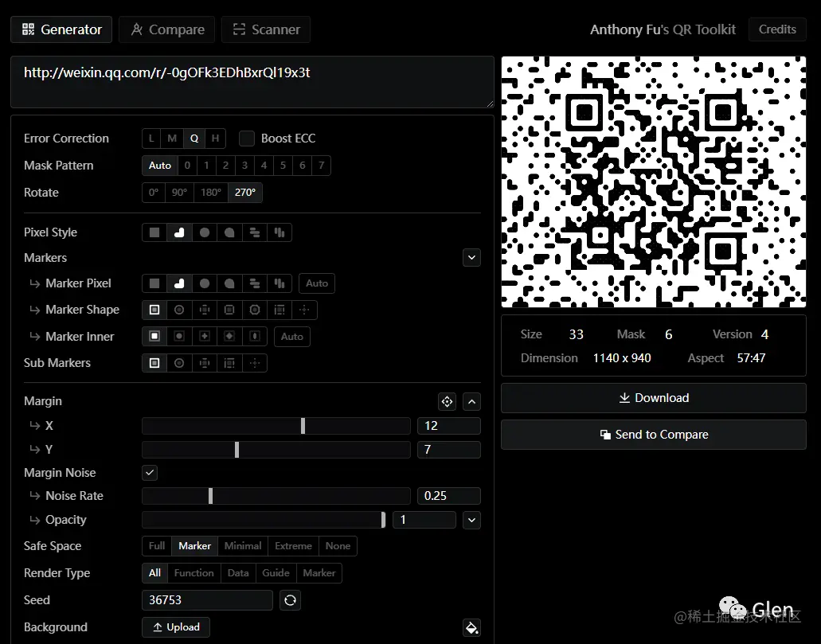
Task: Set Safe Space to Minimal
Action: [x=243, y=546]
